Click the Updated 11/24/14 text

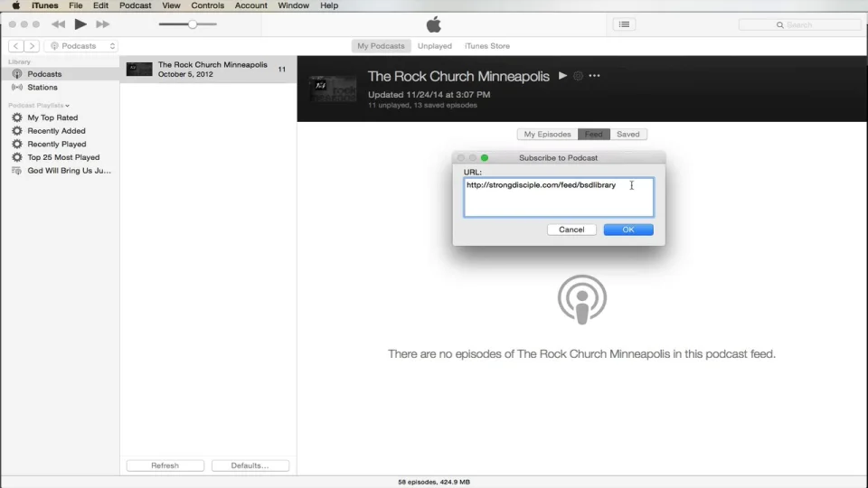click(x=429, y=95)
